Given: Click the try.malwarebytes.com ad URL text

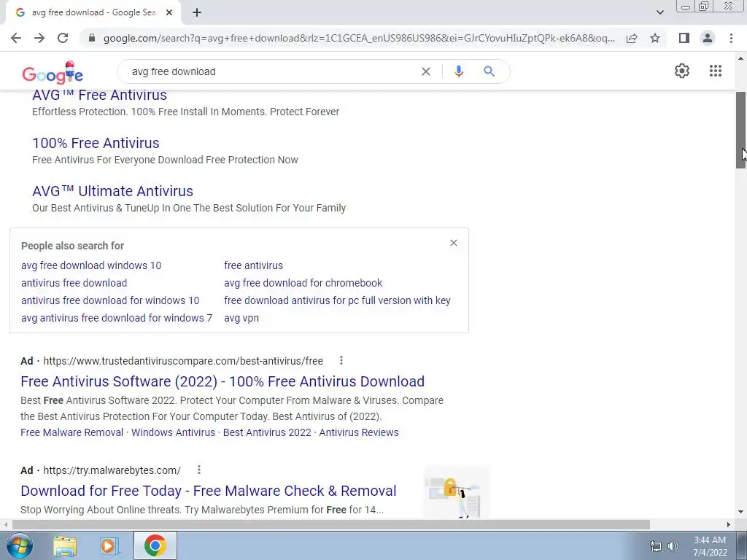Looking at the screenshot, I should (112, 470).
